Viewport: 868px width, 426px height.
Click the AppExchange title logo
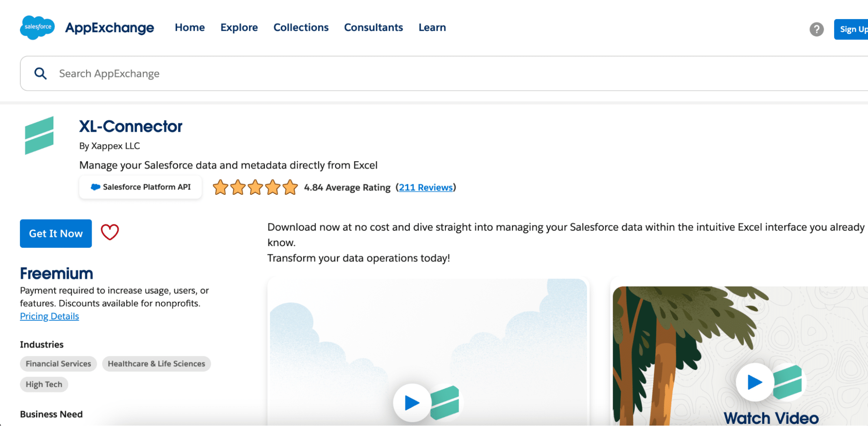pyautogui.click(x=109, y=27)
